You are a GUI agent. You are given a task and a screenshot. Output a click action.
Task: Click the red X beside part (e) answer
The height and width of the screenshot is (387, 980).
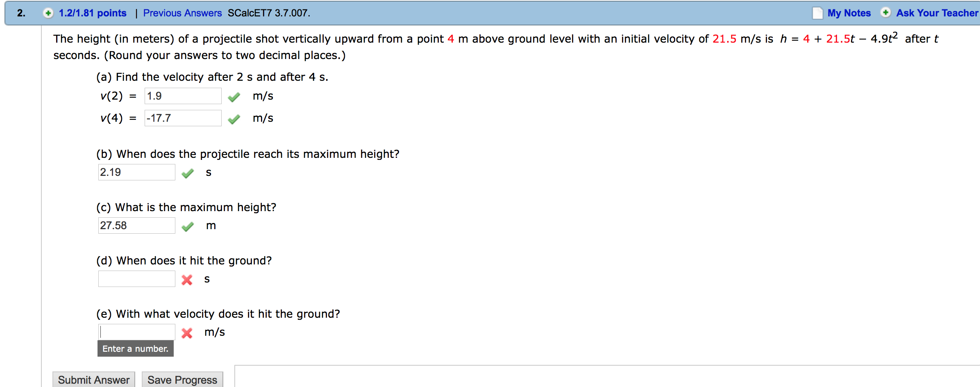[186, 333]
